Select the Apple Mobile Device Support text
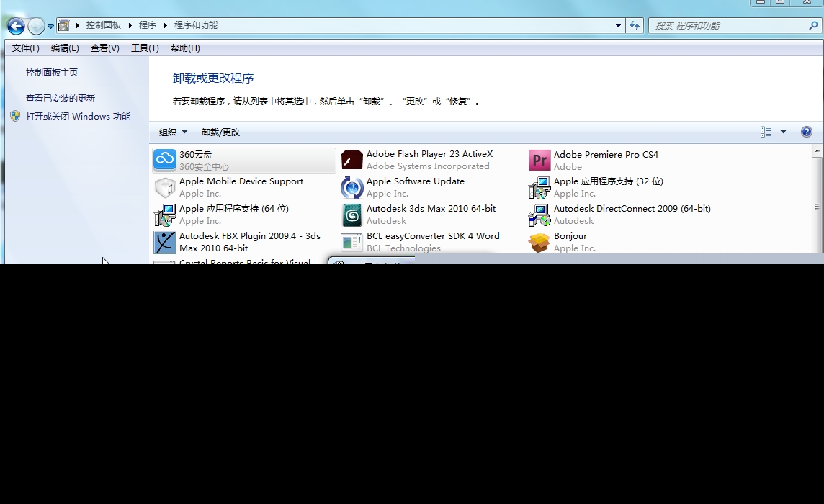This screenshot has width=824, height=504. (x=241, y=181)
